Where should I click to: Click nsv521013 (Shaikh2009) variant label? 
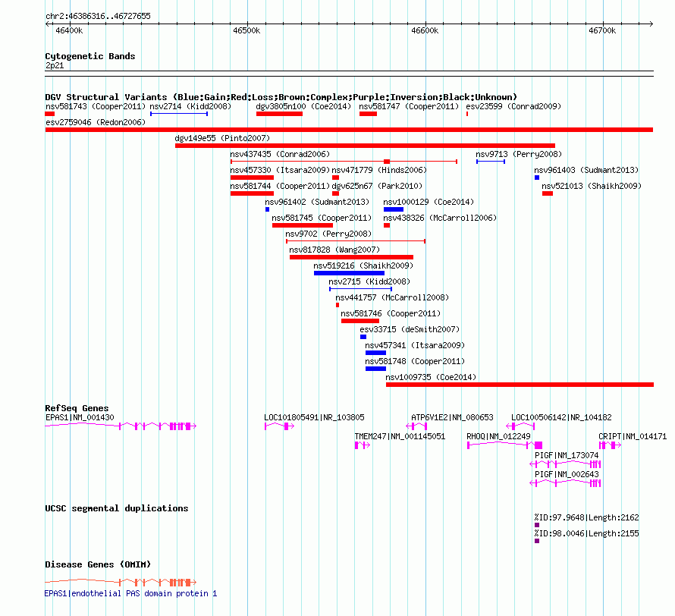(592, 186)
